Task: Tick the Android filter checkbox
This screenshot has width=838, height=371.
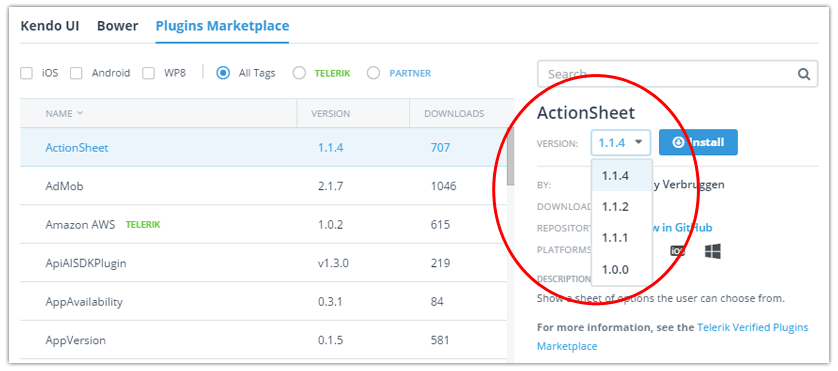Action: coord(76,73)
